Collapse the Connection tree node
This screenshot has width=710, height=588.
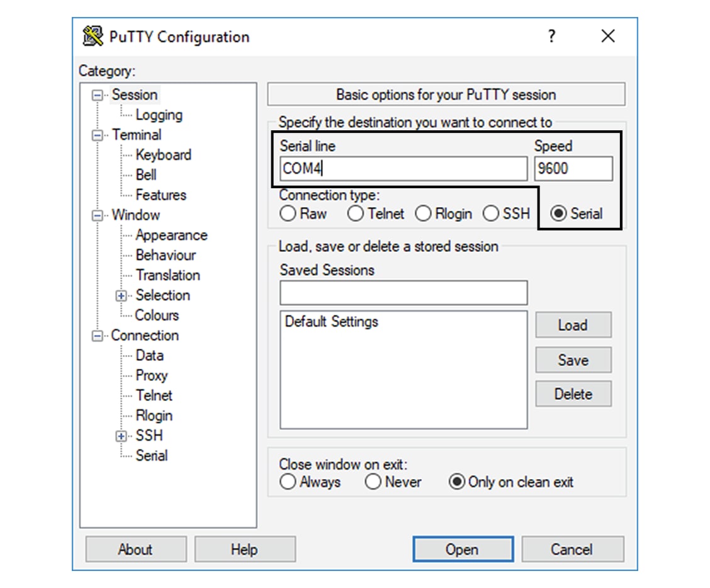97,336
